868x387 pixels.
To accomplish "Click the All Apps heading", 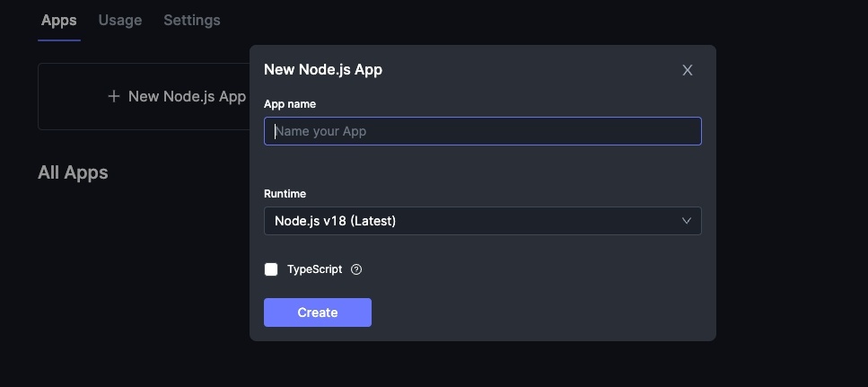I will 73,172.
